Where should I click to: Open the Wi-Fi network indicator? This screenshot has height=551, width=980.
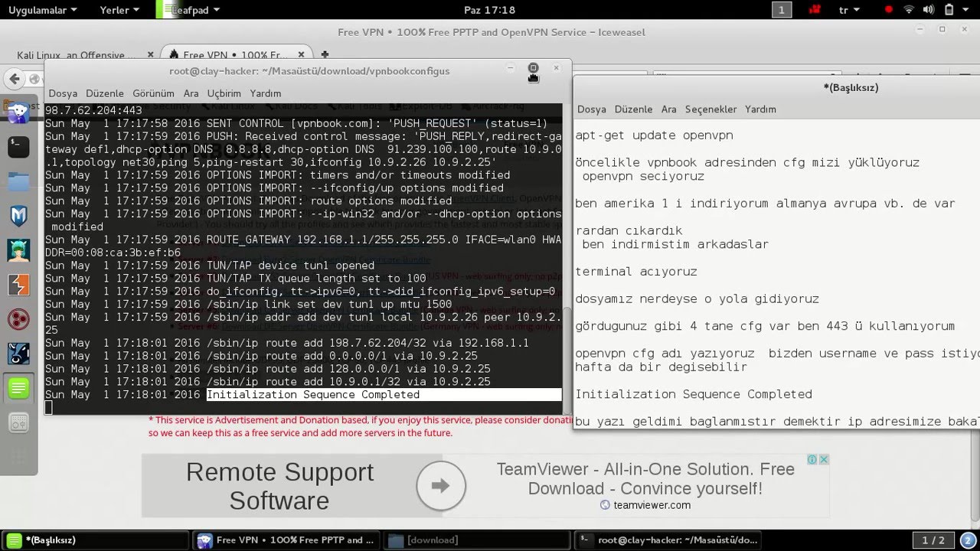click(x=908, y=10)
